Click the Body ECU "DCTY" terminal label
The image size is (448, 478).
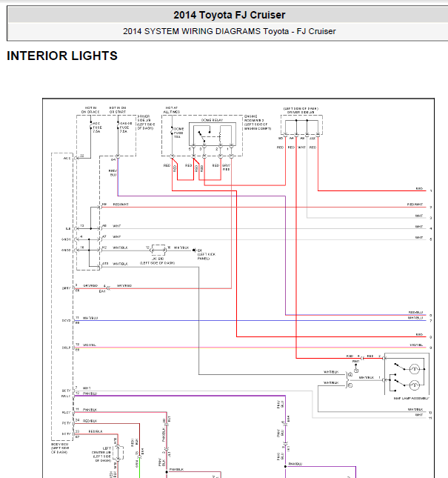point(67,434)
